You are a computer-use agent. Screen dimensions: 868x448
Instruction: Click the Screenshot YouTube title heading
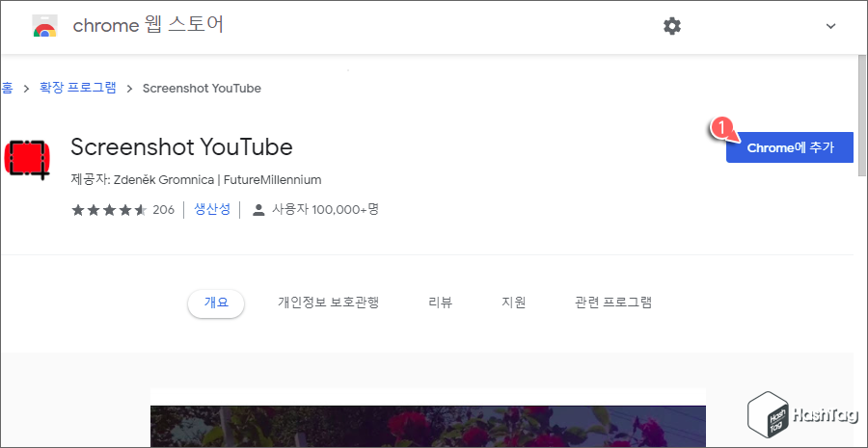[x=181, y=147]
